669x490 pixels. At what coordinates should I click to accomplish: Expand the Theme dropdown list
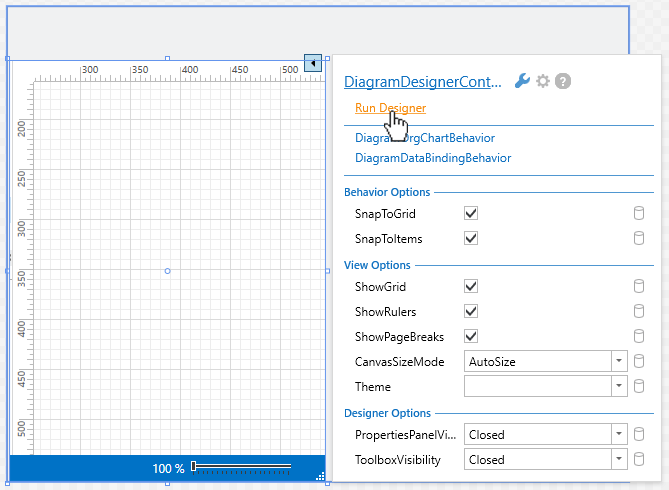[619, 386]
